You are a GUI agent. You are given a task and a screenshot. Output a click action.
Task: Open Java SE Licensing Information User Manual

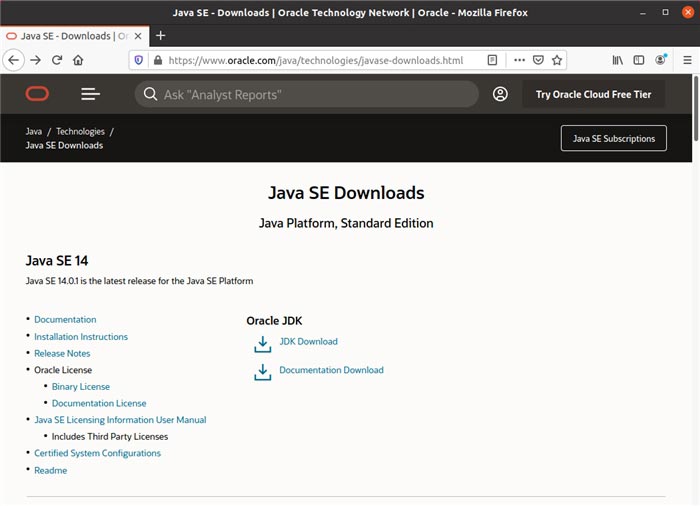pos(120,420)
